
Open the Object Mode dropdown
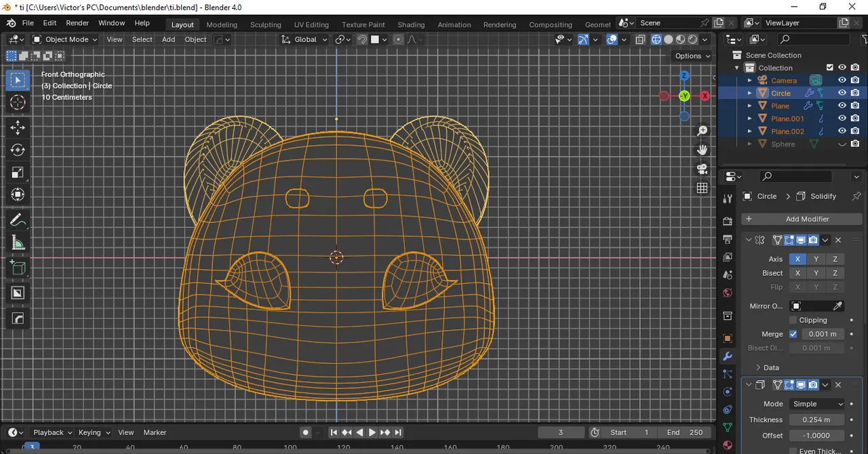[x=65, y=39]
